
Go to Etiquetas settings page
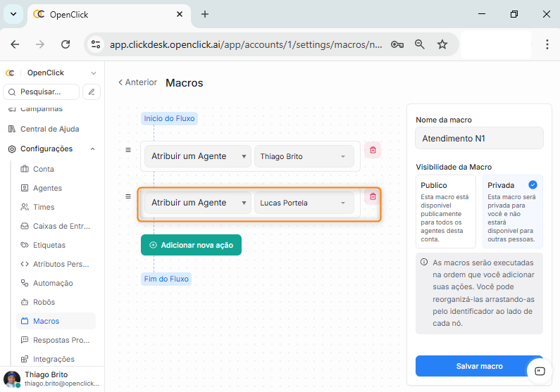[x=49, y=245]
